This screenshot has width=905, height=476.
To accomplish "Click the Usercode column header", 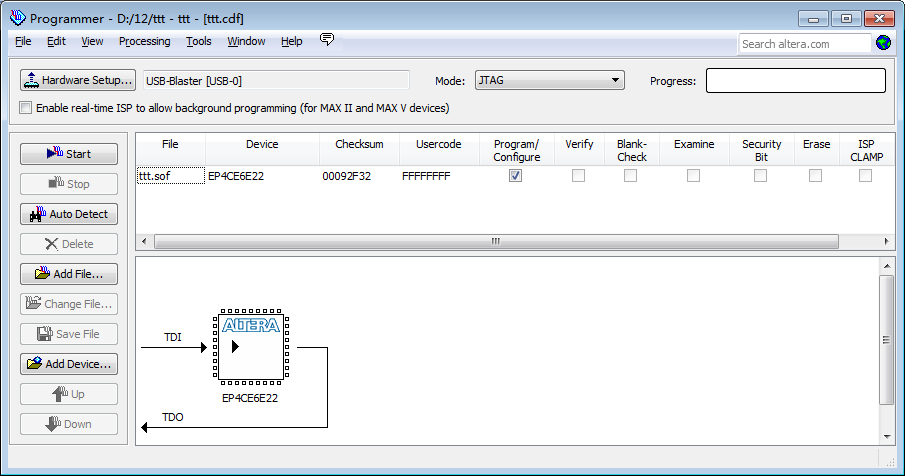I will (439, 150).
